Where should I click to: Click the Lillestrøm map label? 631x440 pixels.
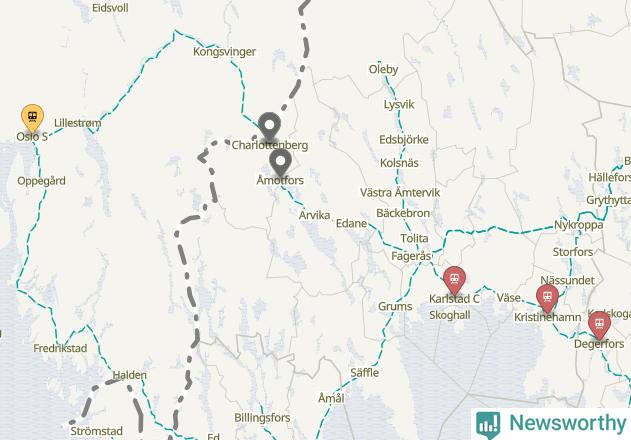coord(77,123)
